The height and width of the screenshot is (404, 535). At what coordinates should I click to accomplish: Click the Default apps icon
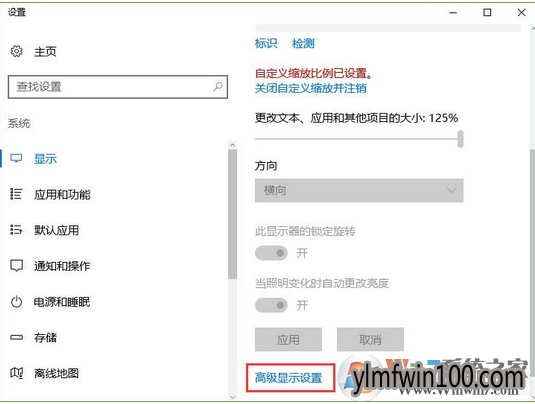16,230
